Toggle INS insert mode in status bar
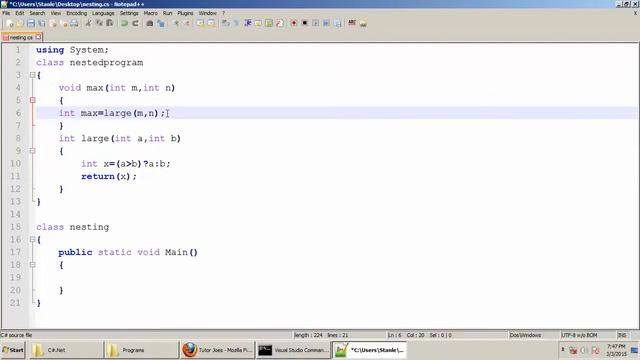 click(x=622, y=335)
